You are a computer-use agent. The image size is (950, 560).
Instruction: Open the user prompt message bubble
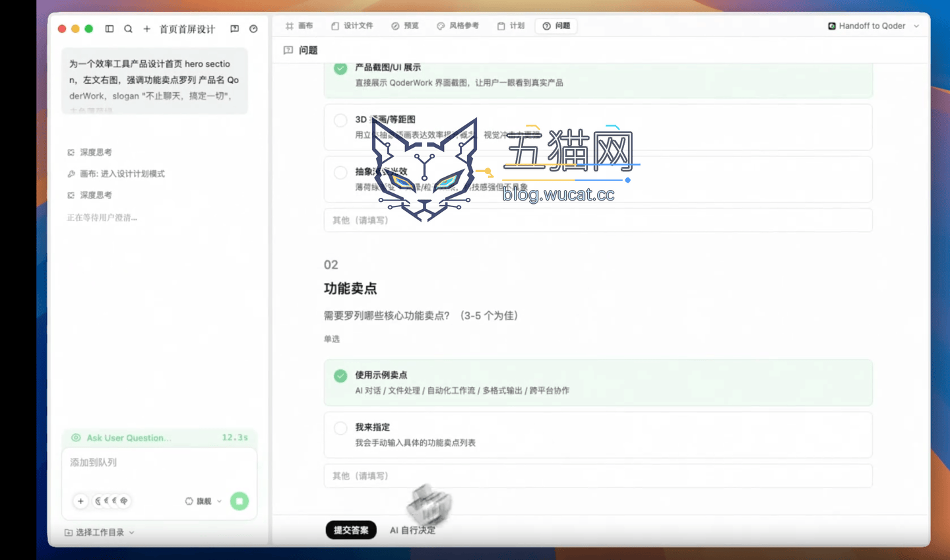point(154,81)
